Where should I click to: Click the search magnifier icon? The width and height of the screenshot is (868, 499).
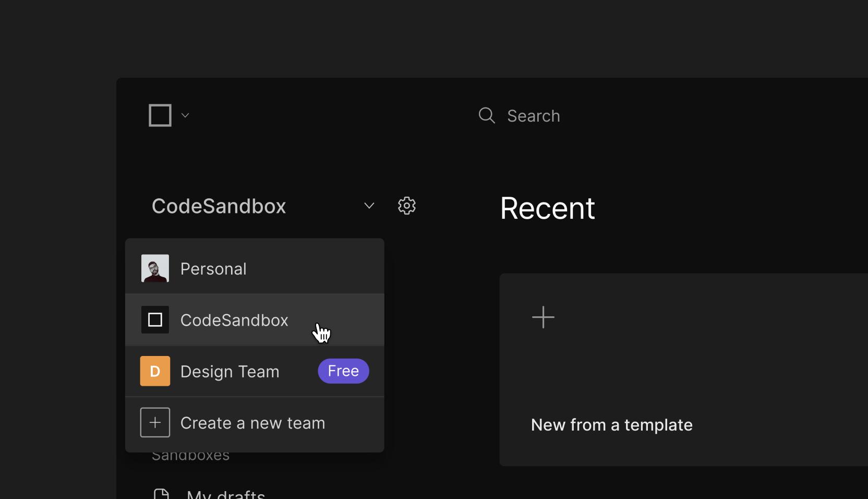tap(486, 115)
